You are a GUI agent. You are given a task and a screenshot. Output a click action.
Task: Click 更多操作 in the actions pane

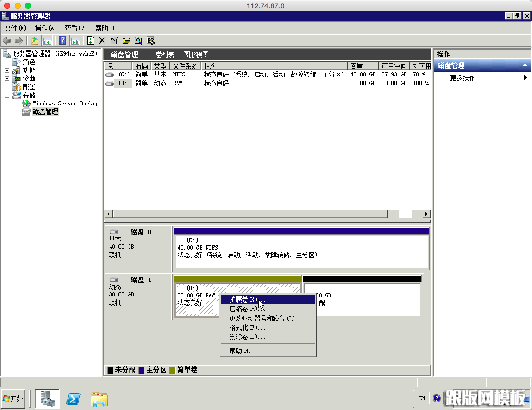click(462, 78)
